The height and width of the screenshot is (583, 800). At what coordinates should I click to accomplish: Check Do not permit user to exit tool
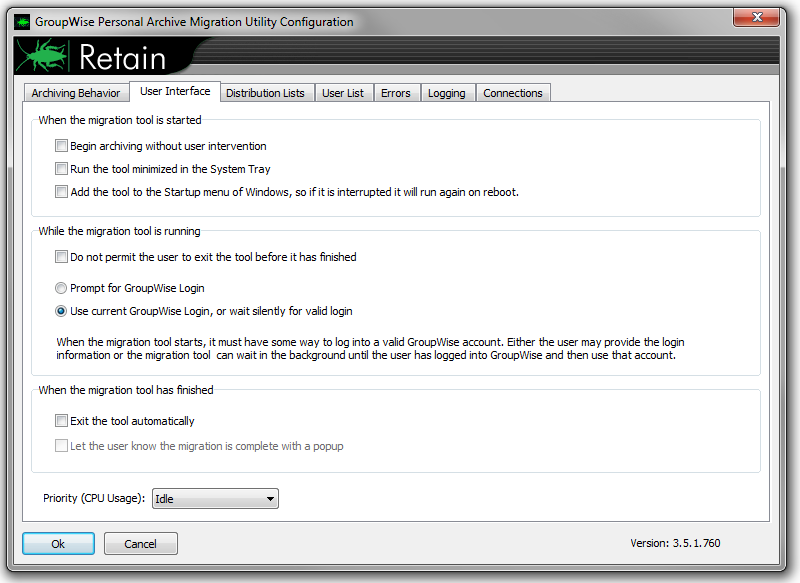tap(61, 257)
